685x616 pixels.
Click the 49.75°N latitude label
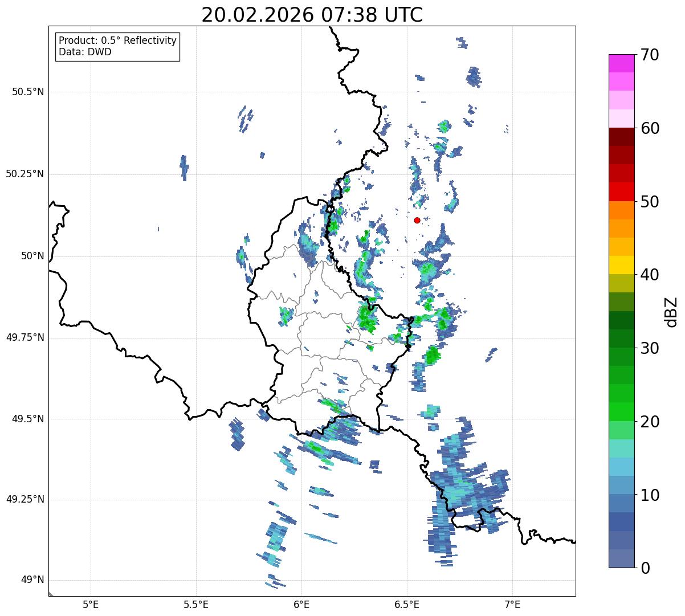tap(25, 337)
